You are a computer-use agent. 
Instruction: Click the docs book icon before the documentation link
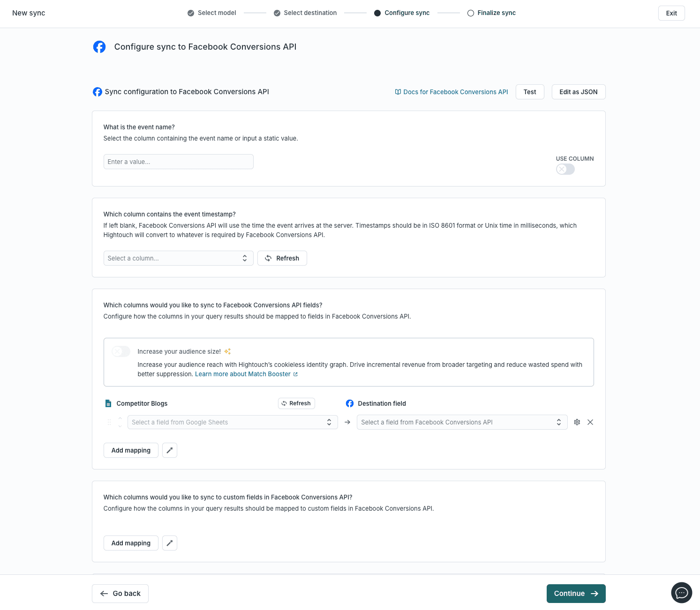tap(398, 91)
